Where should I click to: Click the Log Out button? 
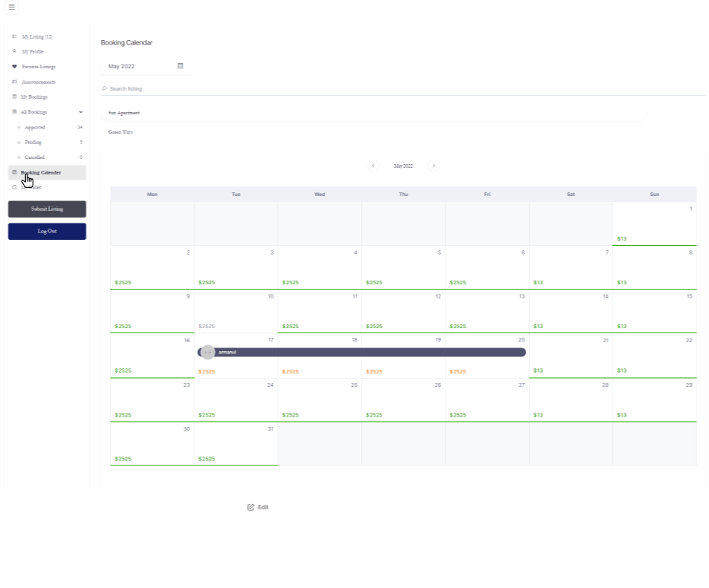47,232
